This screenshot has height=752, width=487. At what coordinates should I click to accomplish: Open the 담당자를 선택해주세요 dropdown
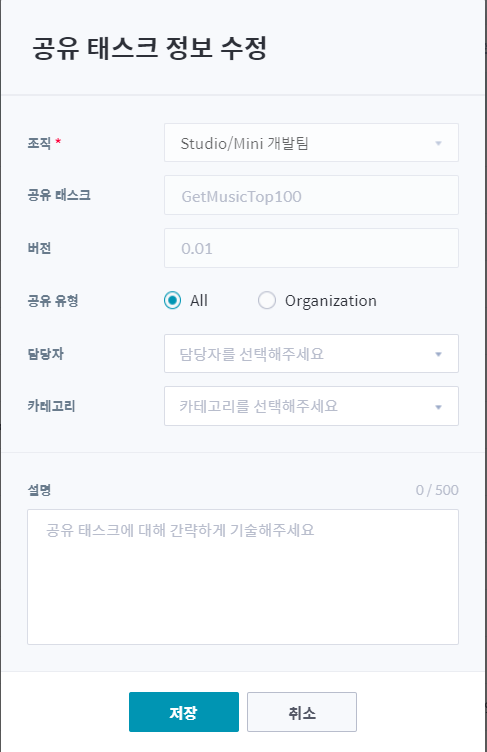[311, 353]
